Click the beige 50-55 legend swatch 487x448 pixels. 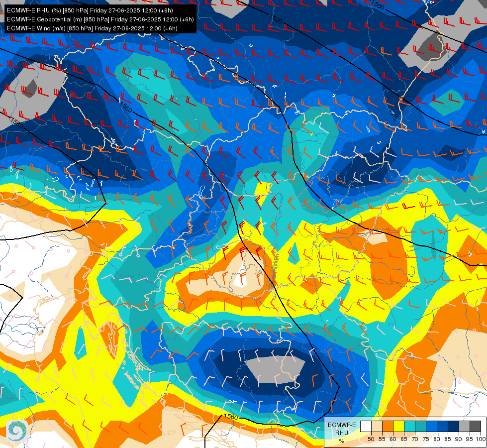377,426
